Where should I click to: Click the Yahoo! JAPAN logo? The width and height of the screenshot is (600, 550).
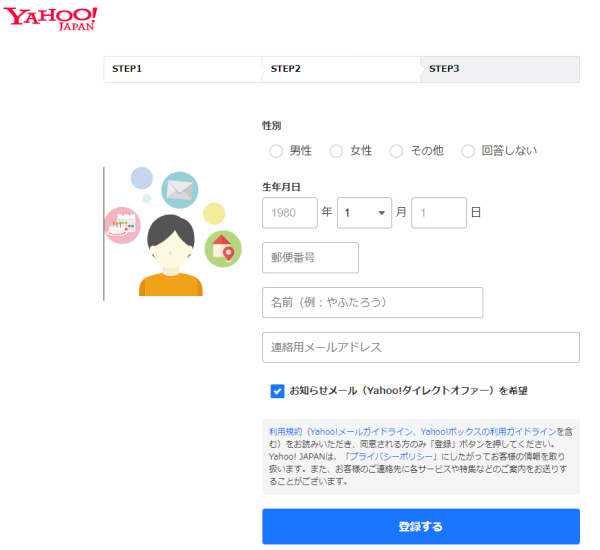pos(50,18)
